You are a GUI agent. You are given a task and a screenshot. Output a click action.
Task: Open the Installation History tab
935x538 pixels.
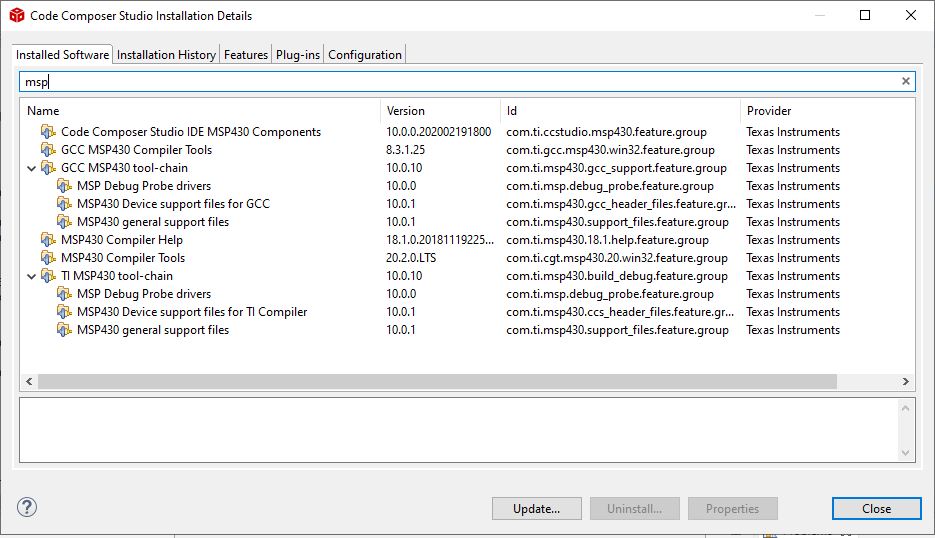(x=166, y=55)
